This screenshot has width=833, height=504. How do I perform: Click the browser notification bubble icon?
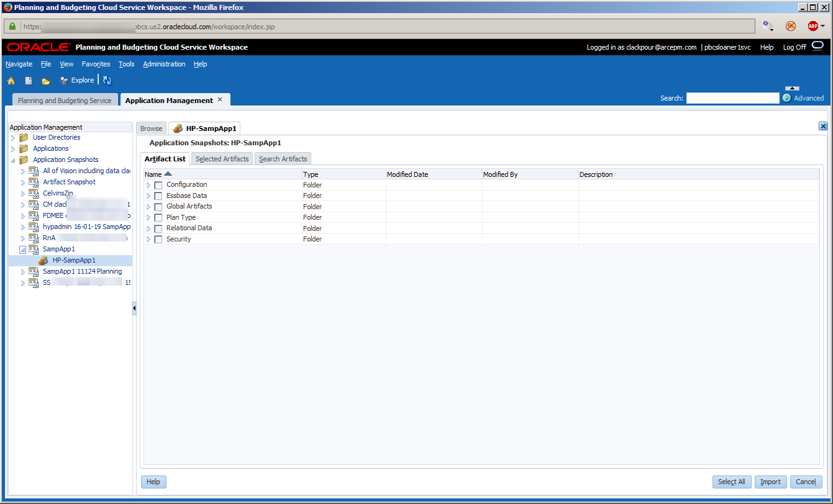(x=768, y=26)
